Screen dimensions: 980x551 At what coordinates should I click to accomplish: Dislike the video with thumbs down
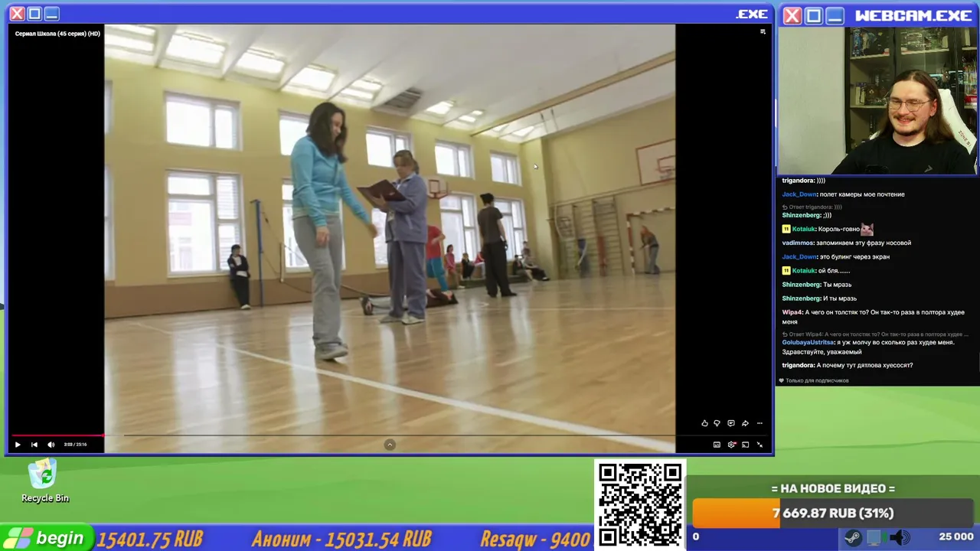point(717,423)
